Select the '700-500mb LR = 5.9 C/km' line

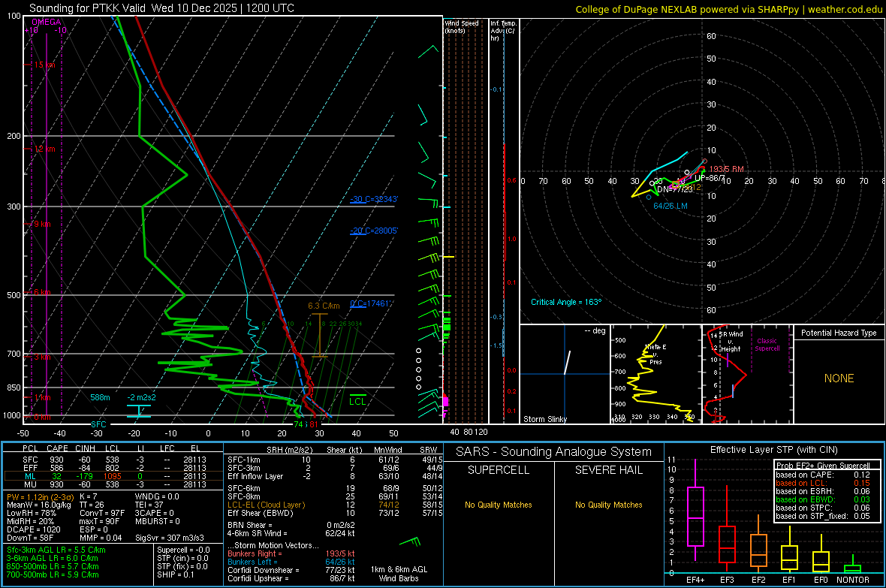tap(53, 575)
